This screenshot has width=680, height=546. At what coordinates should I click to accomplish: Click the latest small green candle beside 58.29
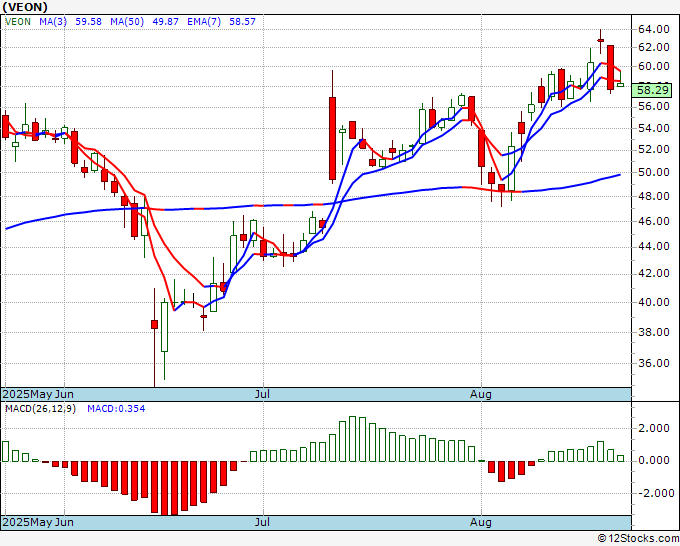click(621, 85)
